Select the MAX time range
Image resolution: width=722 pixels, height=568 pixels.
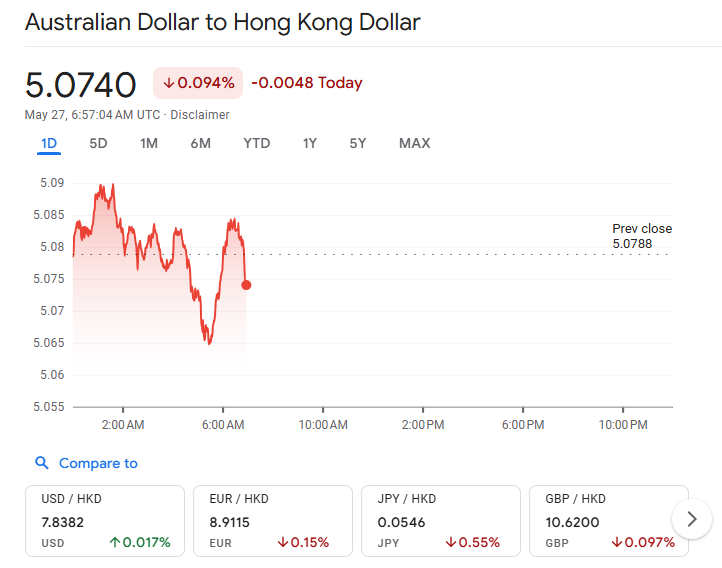point(414,143)
